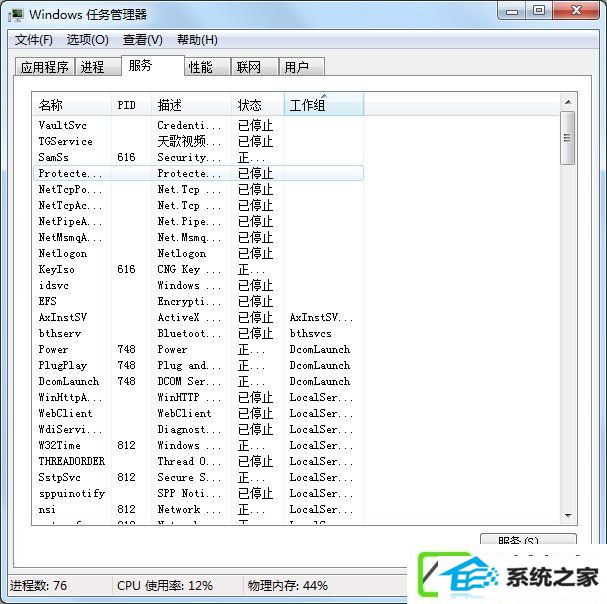Select the nsi service row
The height and width of the screenshot is (604, 607).
click(198, 509)
